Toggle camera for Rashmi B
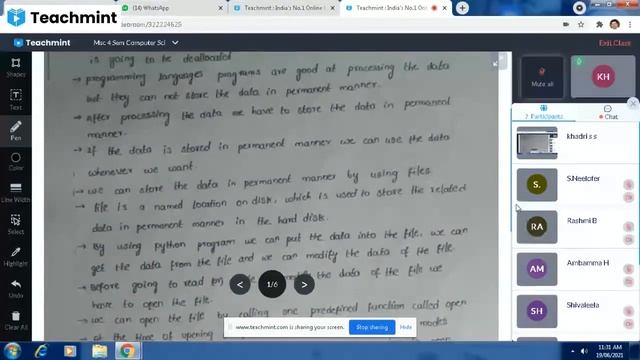The width and height of the screenshot is (640, 360). coord(628,240)
